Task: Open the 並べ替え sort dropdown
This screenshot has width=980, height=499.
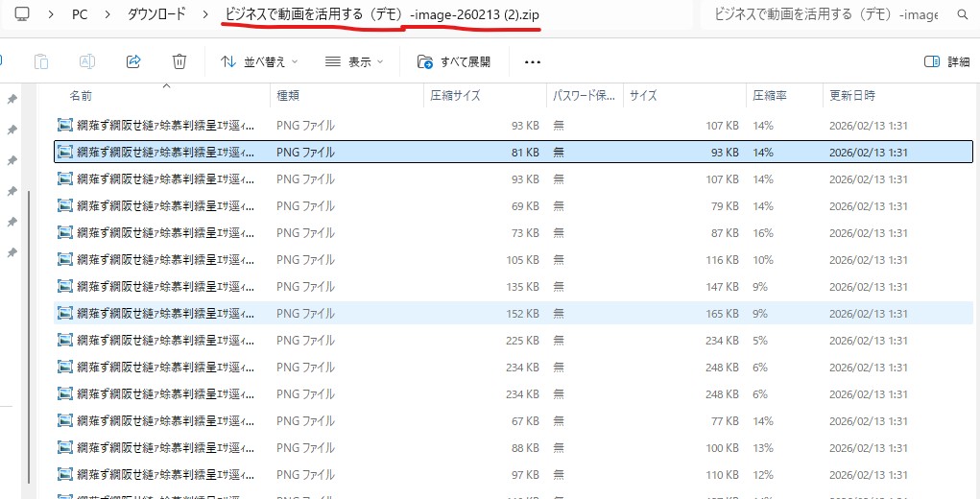Action: click(259, 61)
